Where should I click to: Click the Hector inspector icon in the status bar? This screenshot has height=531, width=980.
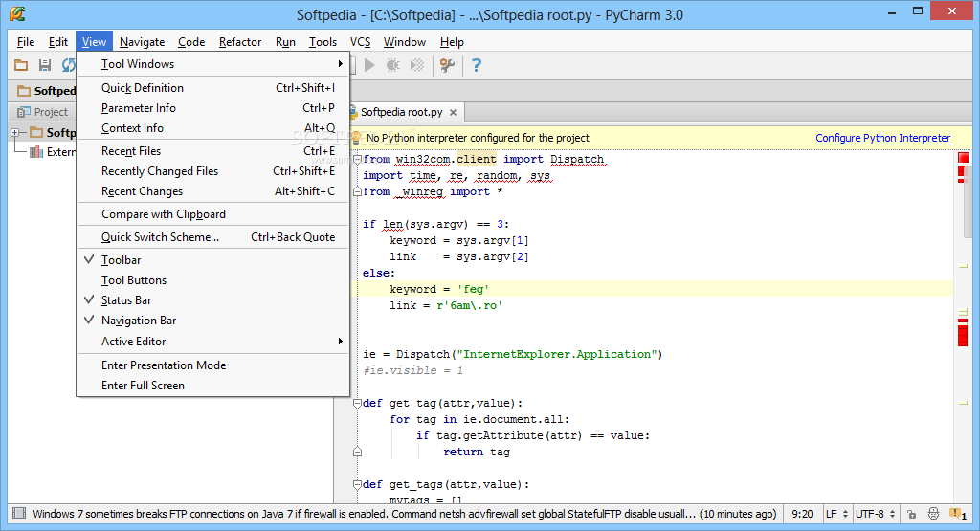(x=933, y=514)
